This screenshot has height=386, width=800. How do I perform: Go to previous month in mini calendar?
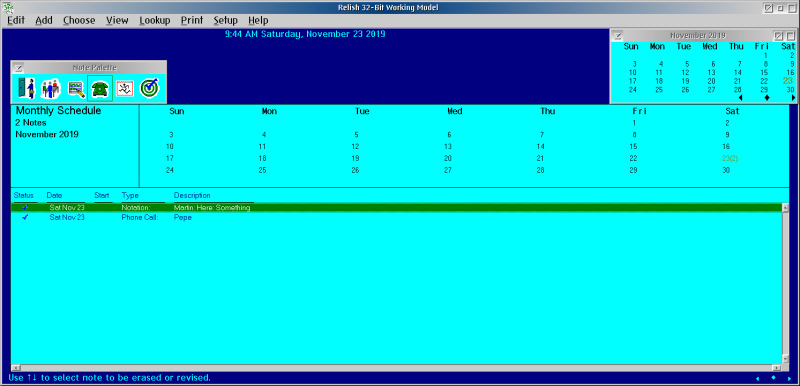point(740,97)
